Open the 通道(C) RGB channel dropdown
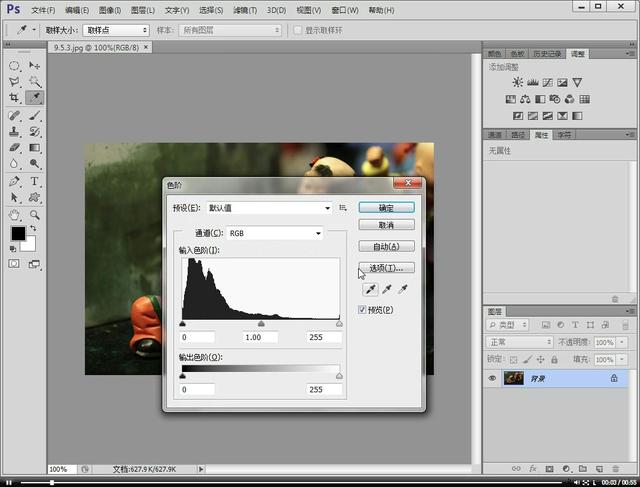Screen dimensions: 640x487 click(275, 233)
